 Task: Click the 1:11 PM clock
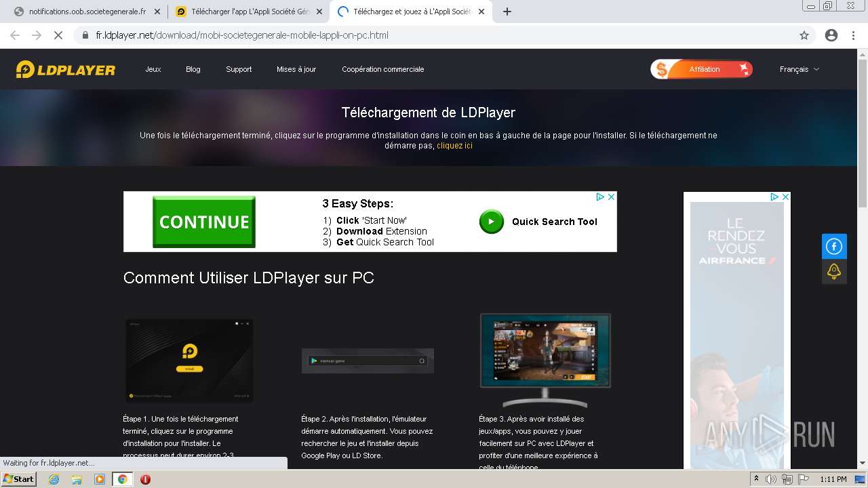pyautogui.click(x=833, y=479)
